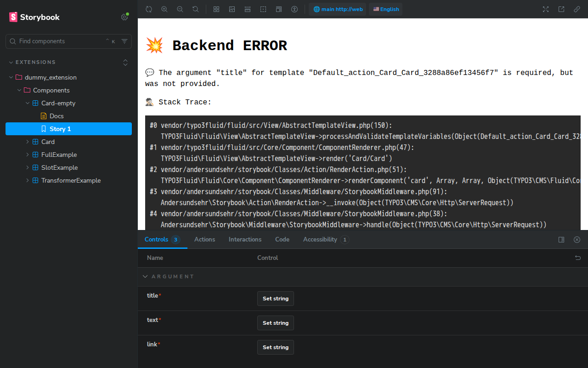The height and width of the screenshot is (368, 588).
Task: Toggle measure tool in toolbar
Action: 248,9
